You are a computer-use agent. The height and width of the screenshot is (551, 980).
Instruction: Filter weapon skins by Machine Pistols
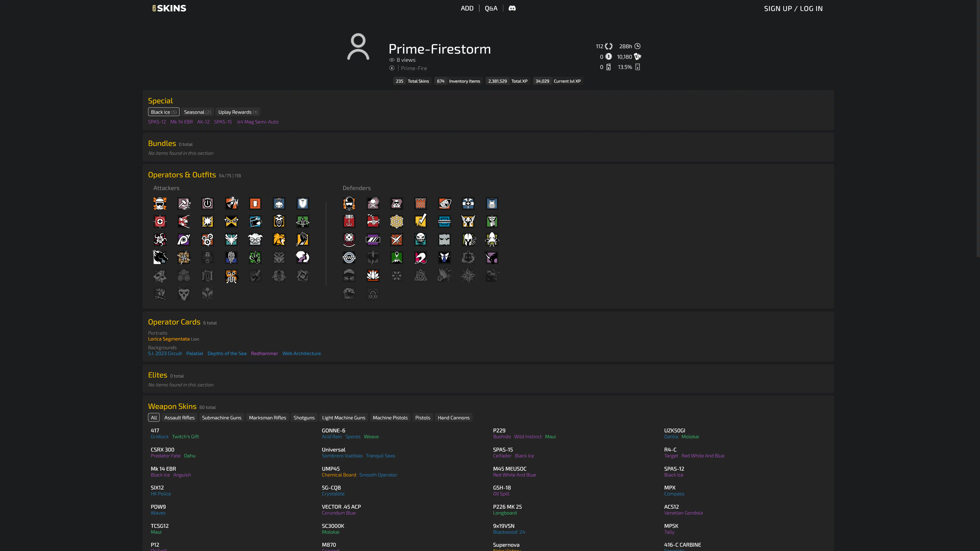[390, 418]
